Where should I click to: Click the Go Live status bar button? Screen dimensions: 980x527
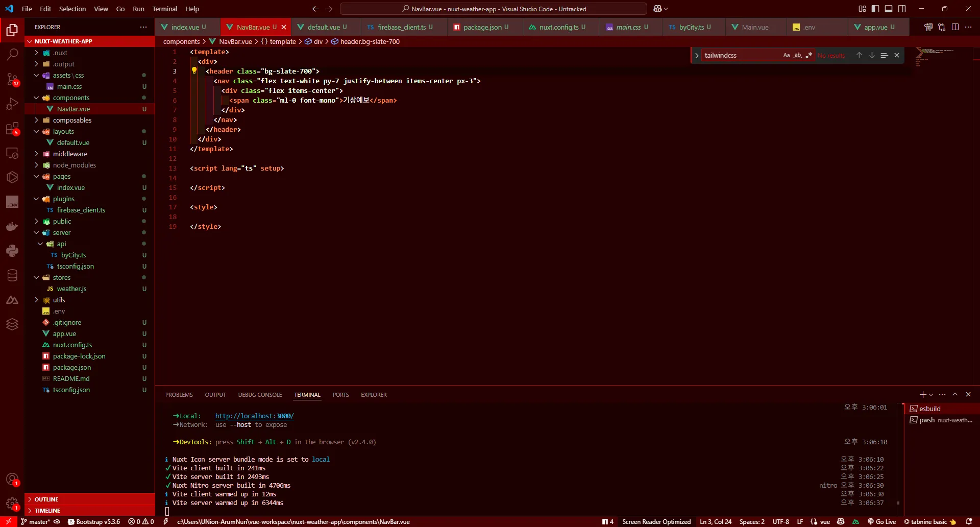(x=881, y=521)
